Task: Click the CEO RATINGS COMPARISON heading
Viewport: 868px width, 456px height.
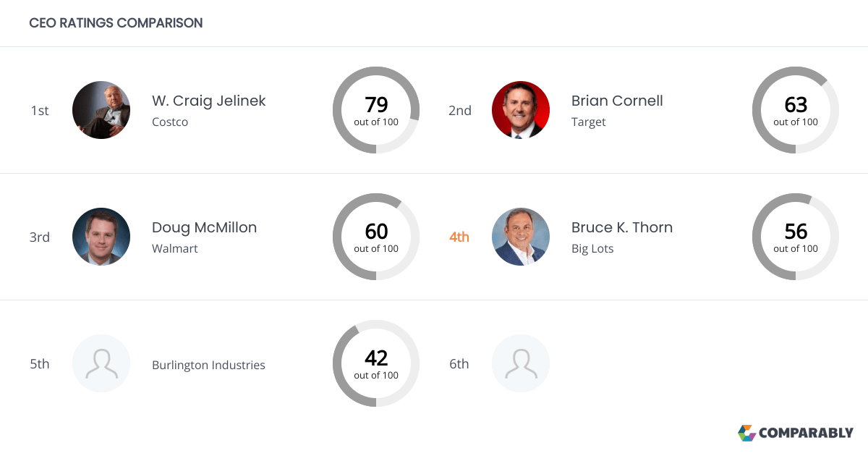Action: coord(116,22)
